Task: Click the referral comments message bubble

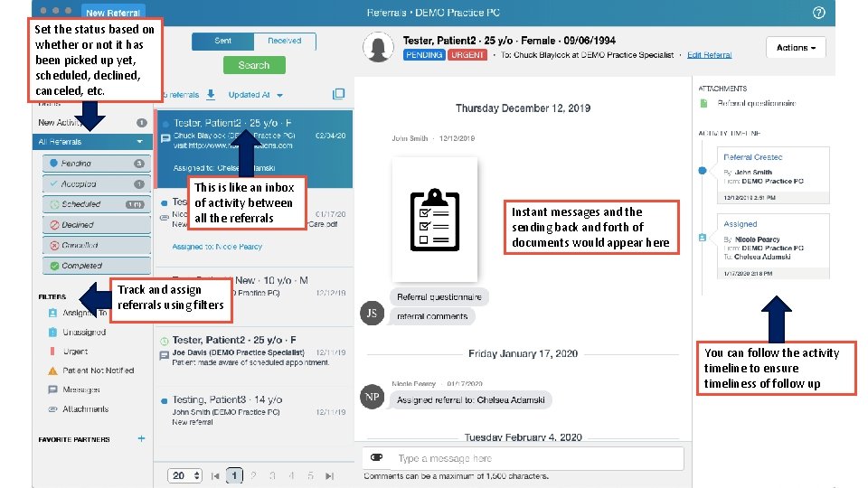Action: [432, 316]
